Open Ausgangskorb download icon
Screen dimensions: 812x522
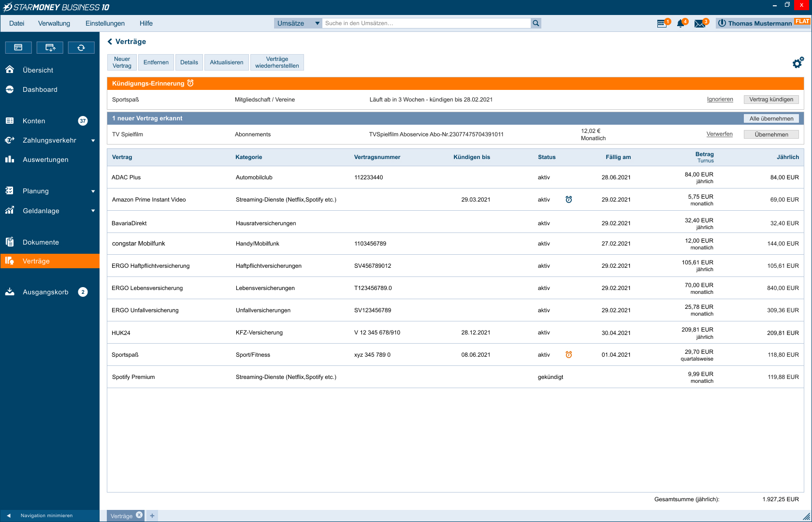(10, 291)
